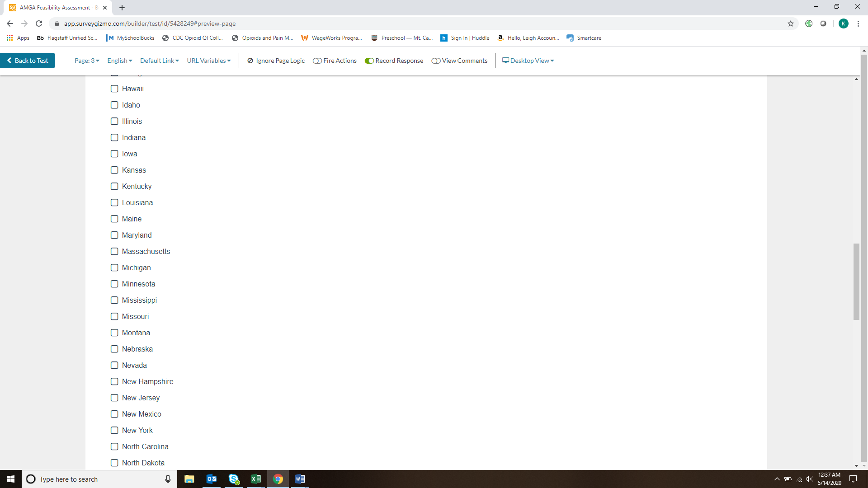
Task: Toggle the Fire Actions switch
Action: point(317,61)
